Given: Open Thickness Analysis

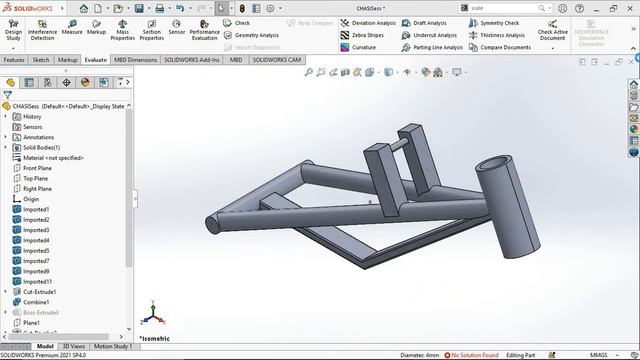Looking at the screenshot, I should tap(497, 35).
